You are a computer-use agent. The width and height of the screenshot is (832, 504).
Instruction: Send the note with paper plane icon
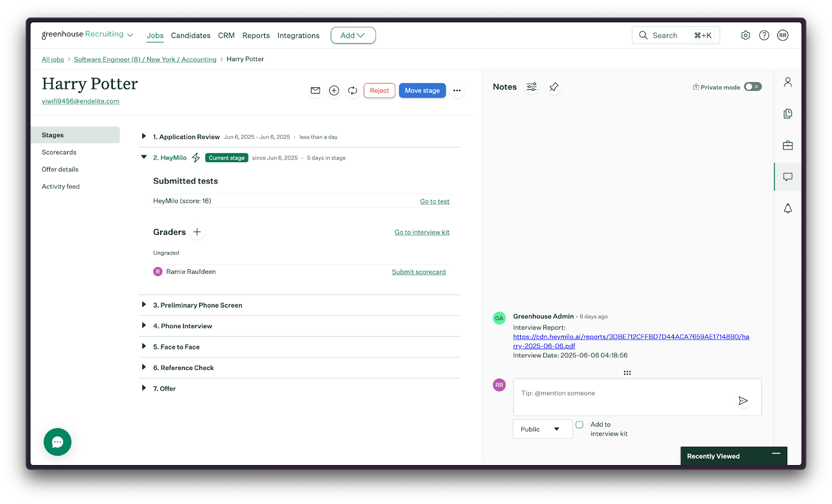pos(743,401)
